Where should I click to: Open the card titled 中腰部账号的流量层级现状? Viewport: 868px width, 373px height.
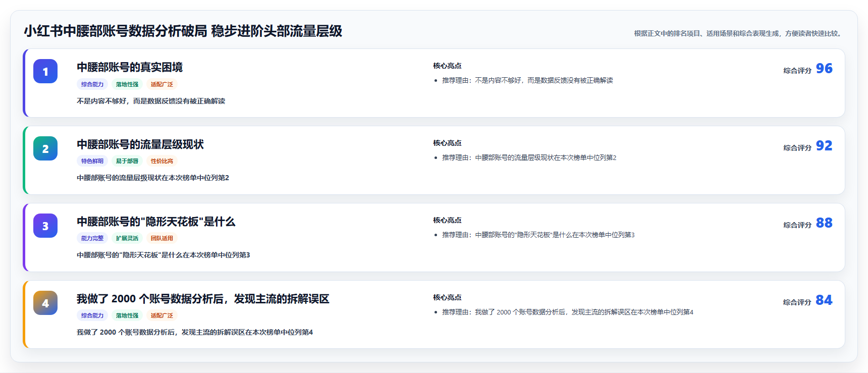click(140, 144)
